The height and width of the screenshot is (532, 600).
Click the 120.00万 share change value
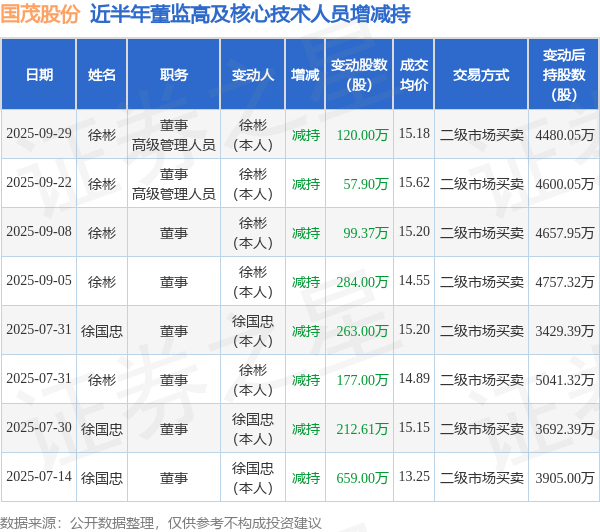point(362,135)
